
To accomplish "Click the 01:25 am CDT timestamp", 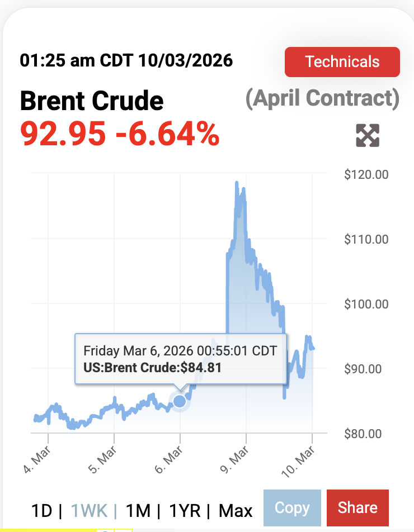I will [126, 60].
